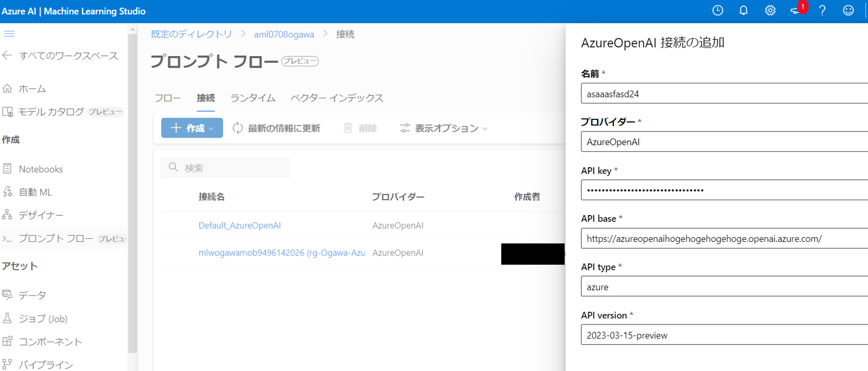The width and height of the screenshot is (868, 371).
Task: Click the データ icon in the sidebar
Action: [x=7, y=295]
